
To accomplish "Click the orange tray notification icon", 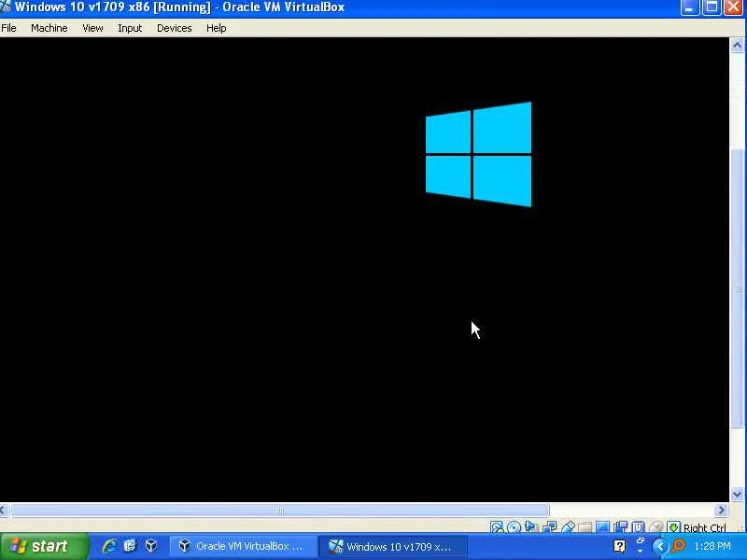I will pos(679,546).
